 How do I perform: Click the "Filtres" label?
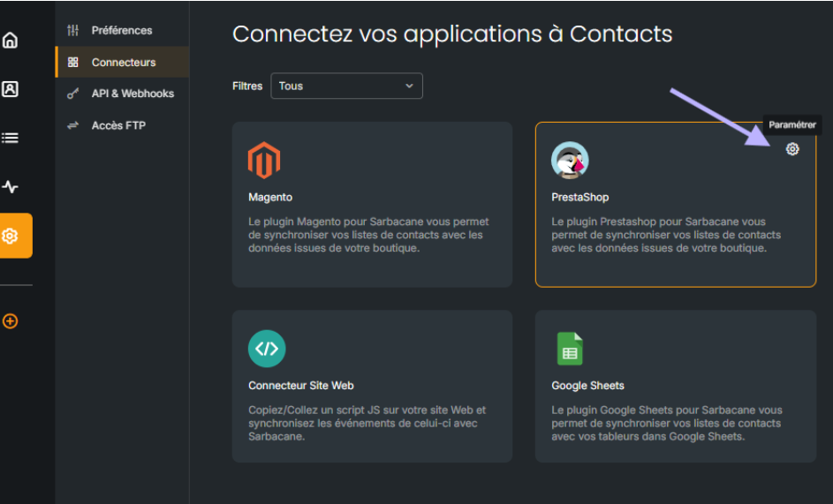[247, 86]
